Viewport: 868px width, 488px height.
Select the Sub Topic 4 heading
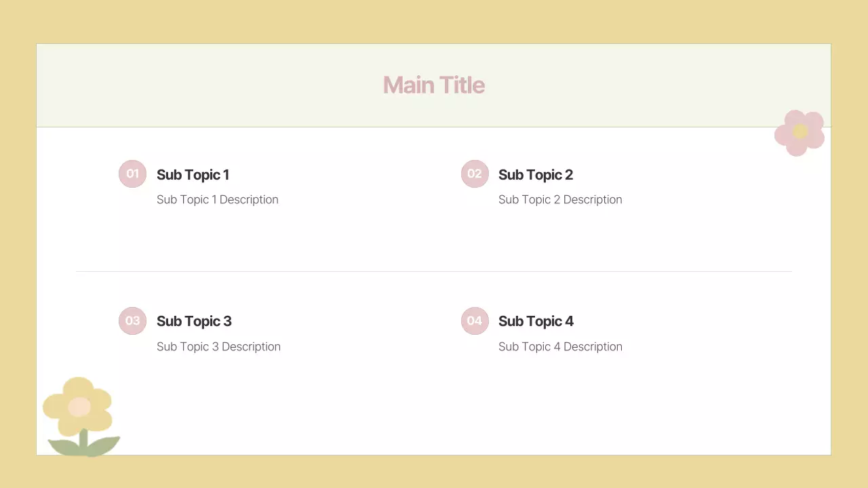tap(536, 321)
